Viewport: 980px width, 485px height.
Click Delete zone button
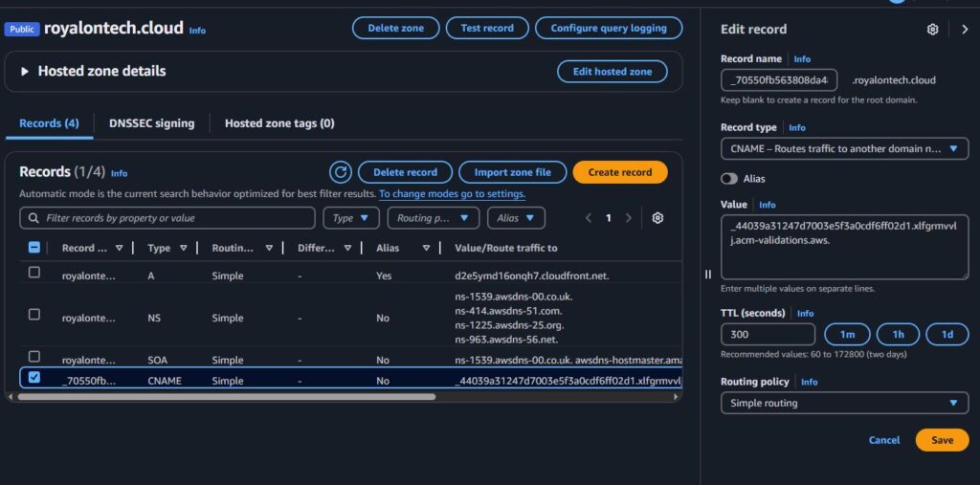(395, 28)
